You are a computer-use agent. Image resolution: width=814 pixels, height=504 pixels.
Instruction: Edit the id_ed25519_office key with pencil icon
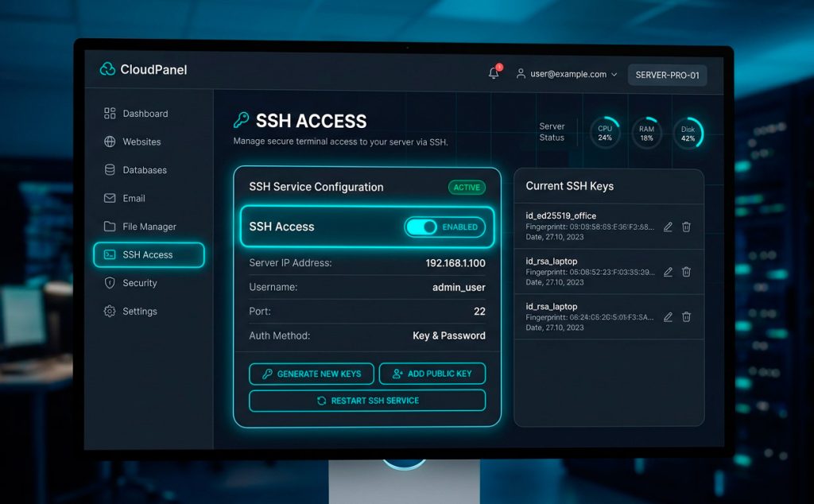(668, 227)
